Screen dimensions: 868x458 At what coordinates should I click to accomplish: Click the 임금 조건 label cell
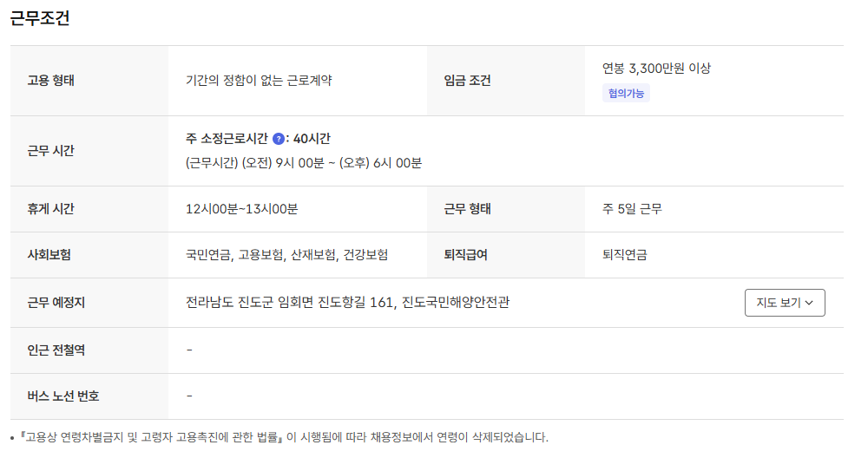[x=468, y=81]
